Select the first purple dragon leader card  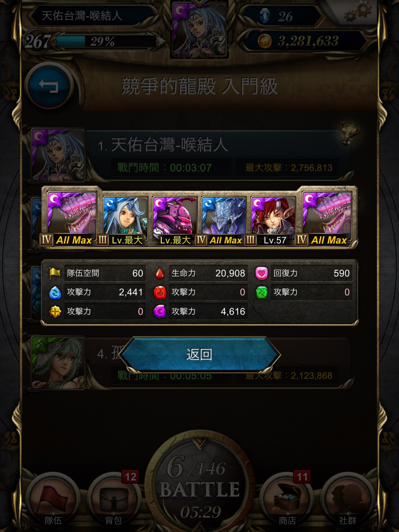[x=71, y=219]
